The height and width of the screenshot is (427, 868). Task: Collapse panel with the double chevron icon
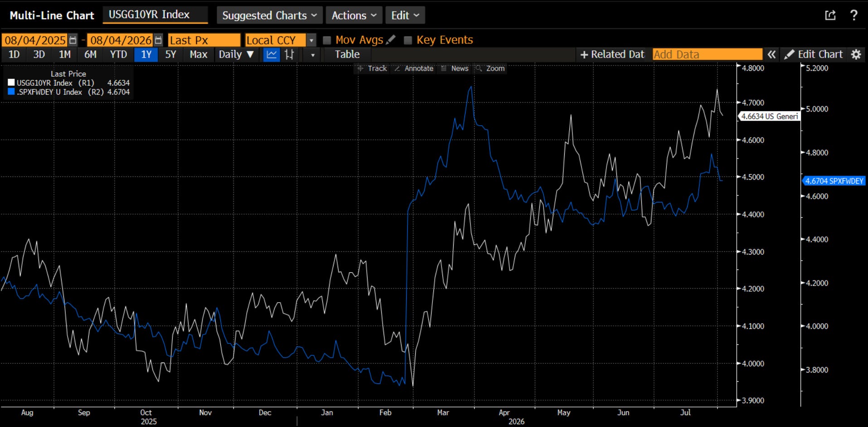click(771, 54)
